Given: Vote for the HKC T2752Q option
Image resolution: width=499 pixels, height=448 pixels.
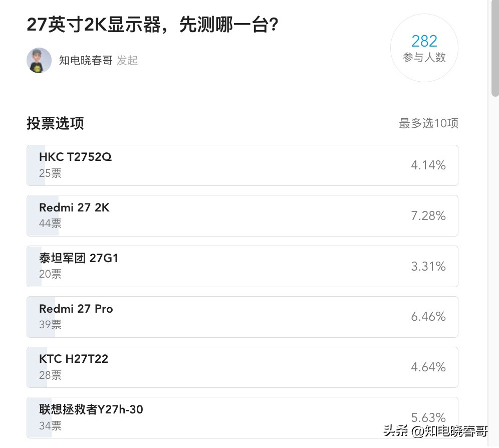Looking at the screenshot, I should pos(242,165).
